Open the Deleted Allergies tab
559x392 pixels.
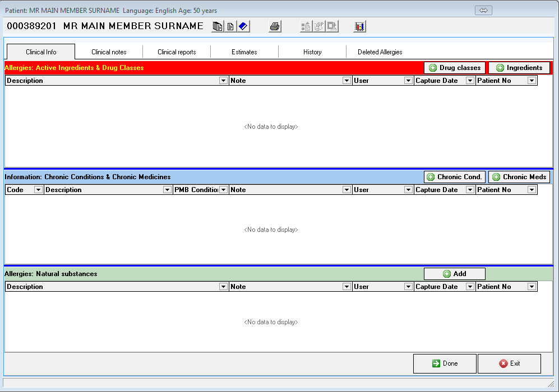click(380, 52)
